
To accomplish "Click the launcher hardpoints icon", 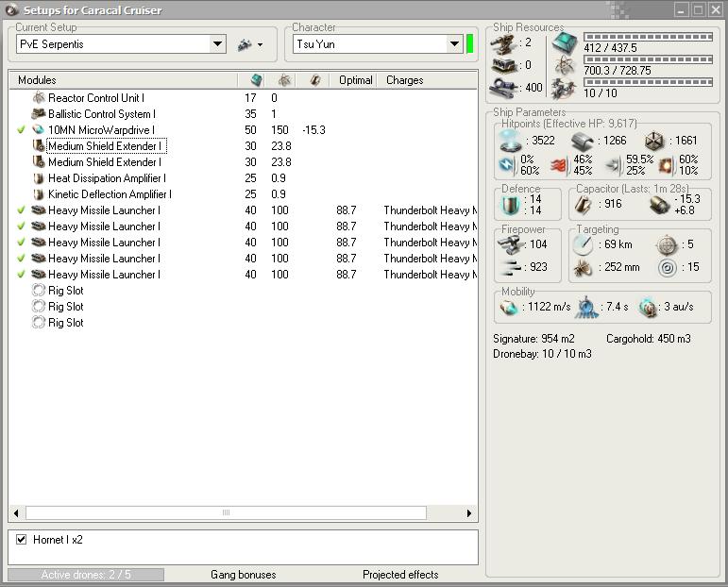I will [504, 65].
